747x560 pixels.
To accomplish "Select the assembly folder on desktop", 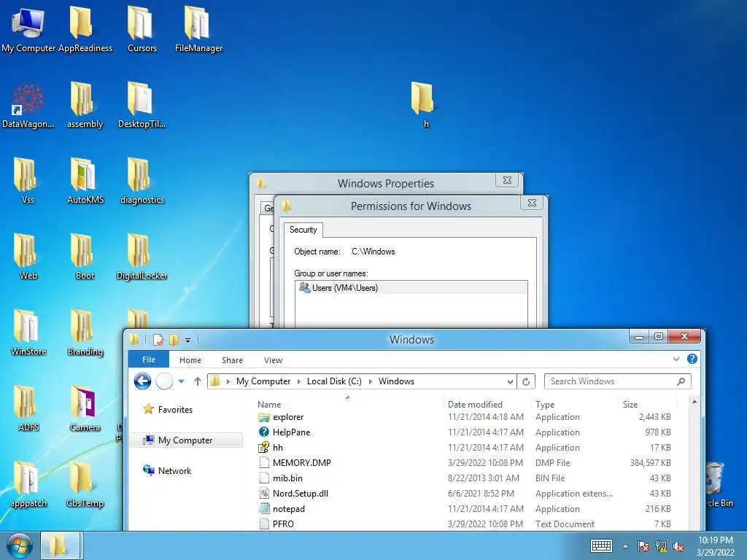I will click(85, 105).
